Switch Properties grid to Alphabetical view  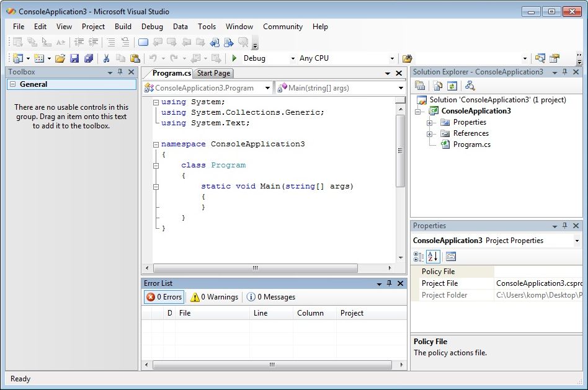coord(433,257)
